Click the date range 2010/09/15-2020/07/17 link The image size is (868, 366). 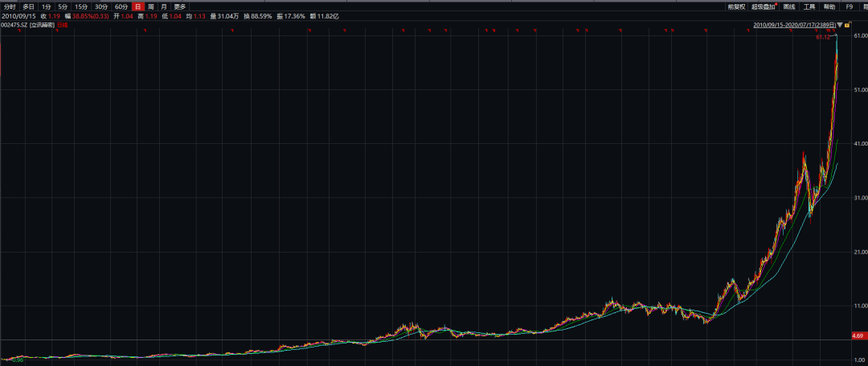792,26
